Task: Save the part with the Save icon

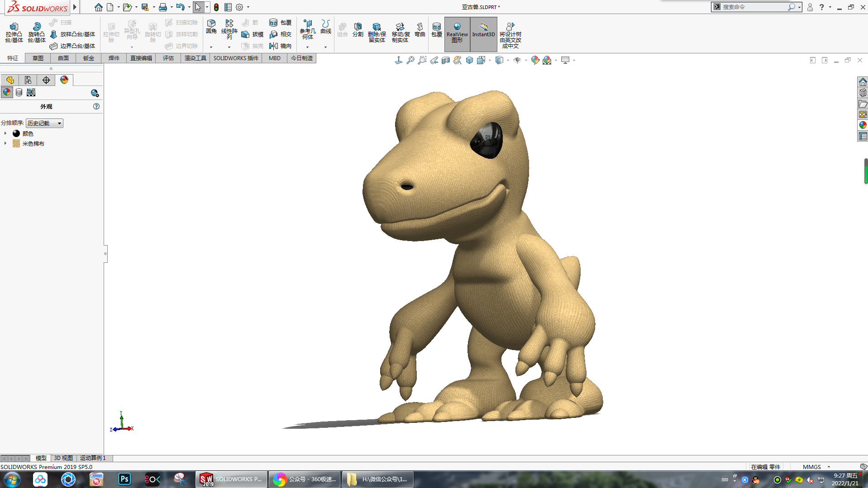Action: [145, 7]
